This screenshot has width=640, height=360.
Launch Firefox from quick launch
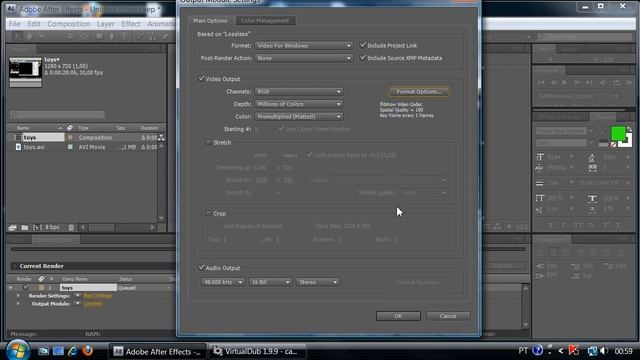(x=87, y=351)
